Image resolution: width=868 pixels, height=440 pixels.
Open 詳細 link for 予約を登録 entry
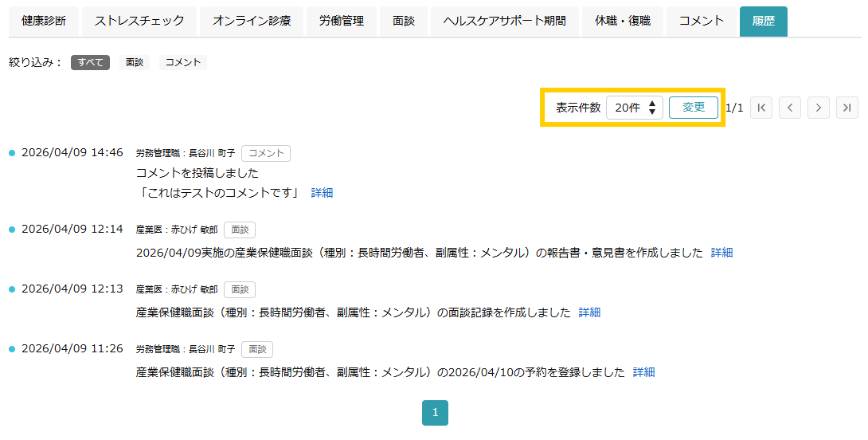643,372
